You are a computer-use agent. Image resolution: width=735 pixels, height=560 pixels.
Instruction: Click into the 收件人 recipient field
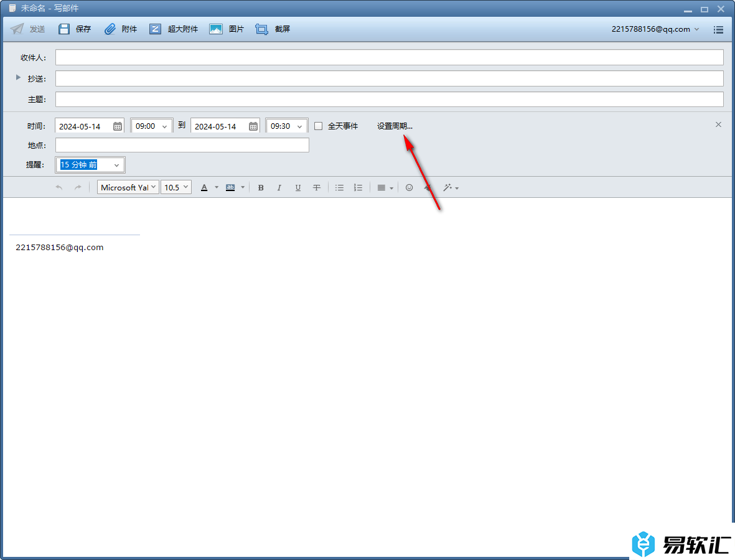click(390, 58)
